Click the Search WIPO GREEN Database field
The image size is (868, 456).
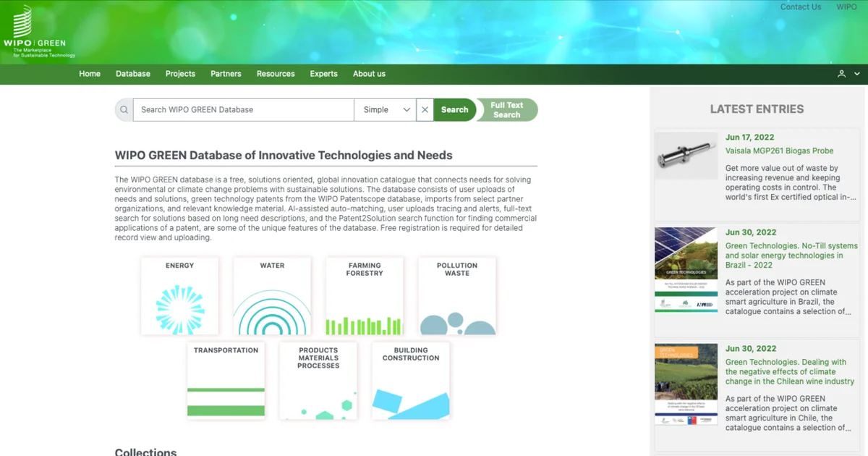click(244, 110)
